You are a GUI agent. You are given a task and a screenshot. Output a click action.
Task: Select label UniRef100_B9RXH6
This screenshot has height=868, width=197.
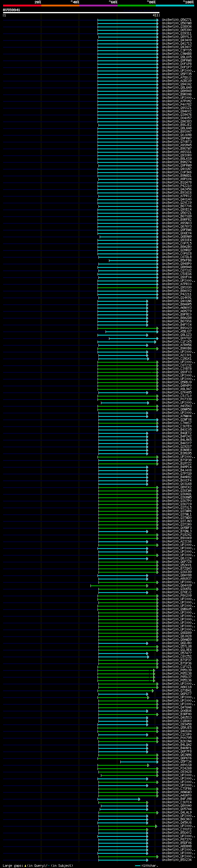177,94
